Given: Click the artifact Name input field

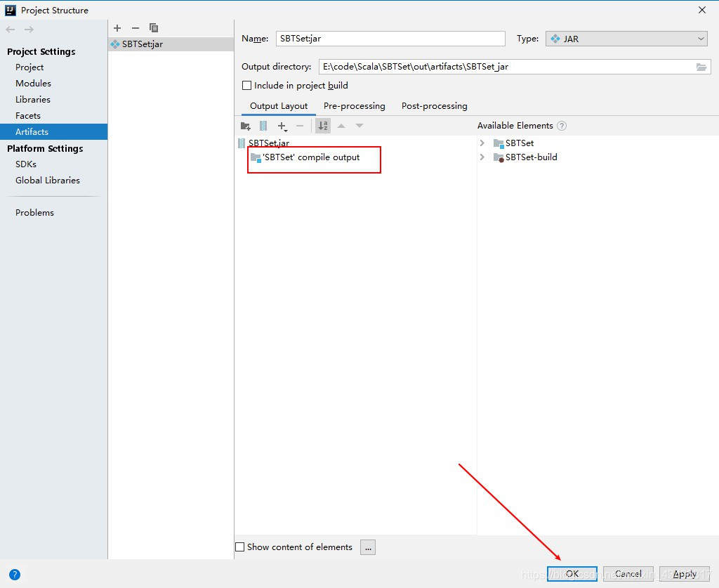Looking at the screenshot, I should [x=390, y=39].
